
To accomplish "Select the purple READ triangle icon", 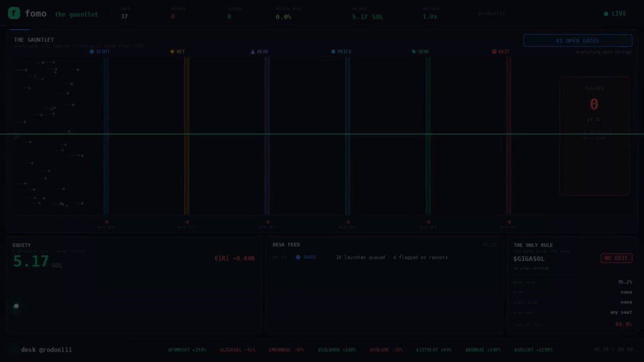I will (x=253, y=51).
